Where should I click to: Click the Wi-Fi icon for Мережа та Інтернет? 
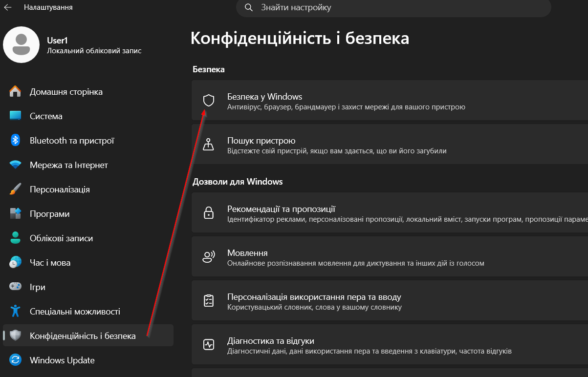(x=16, y=165)
